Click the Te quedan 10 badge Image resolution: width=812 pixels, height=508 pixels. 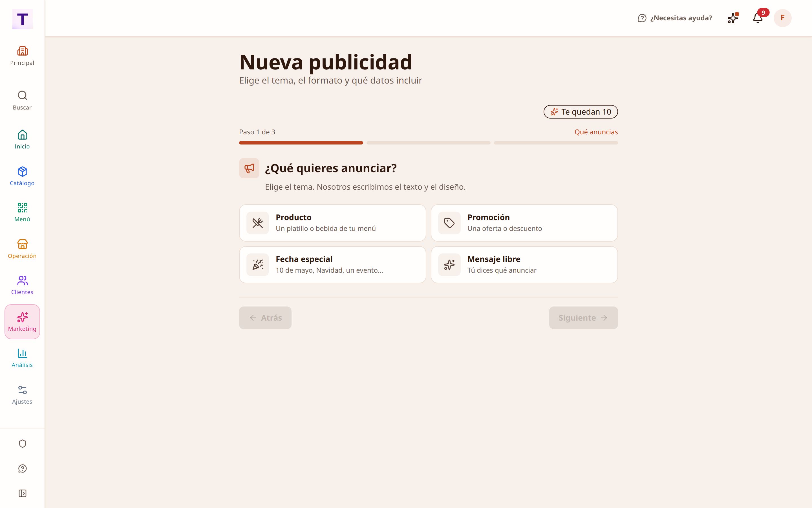(x=581, y=112)
